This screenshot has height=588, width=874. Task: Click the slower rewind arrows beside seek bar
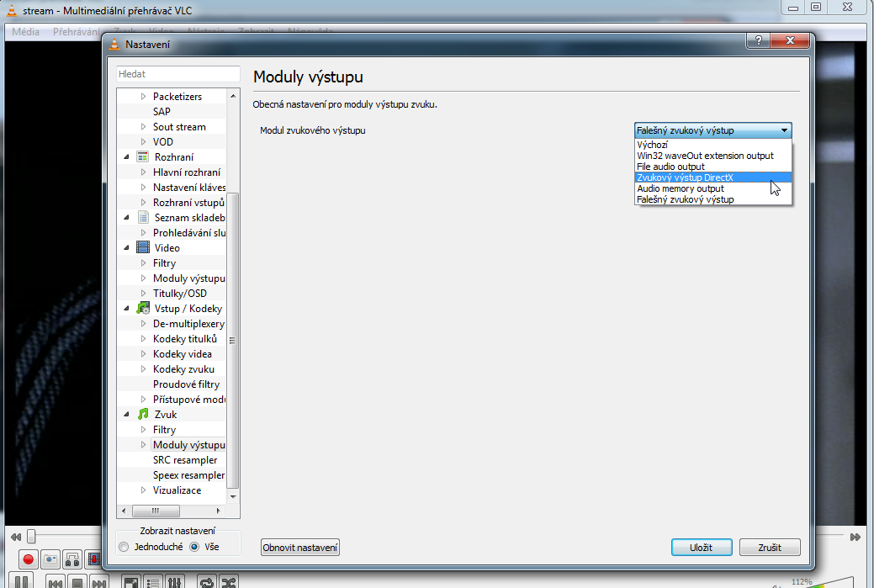(x=16, y=538)
